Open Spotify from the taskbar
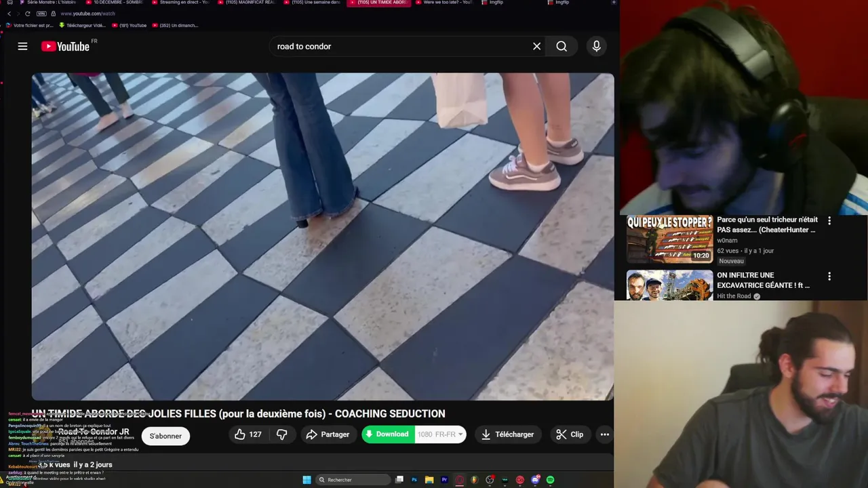 (550, 480)
